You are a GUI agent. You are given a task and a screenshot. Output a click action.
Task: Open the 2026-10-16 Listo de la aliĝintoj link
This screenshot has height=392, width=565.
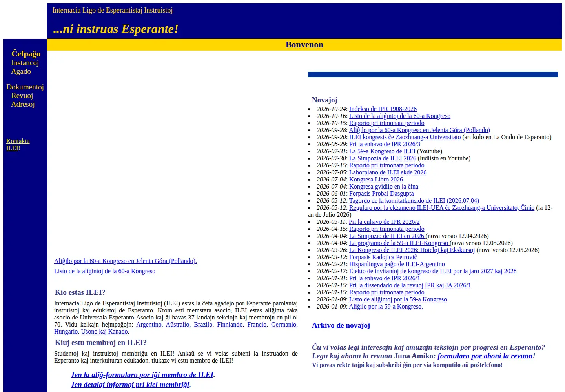click(x=400, y=116)
